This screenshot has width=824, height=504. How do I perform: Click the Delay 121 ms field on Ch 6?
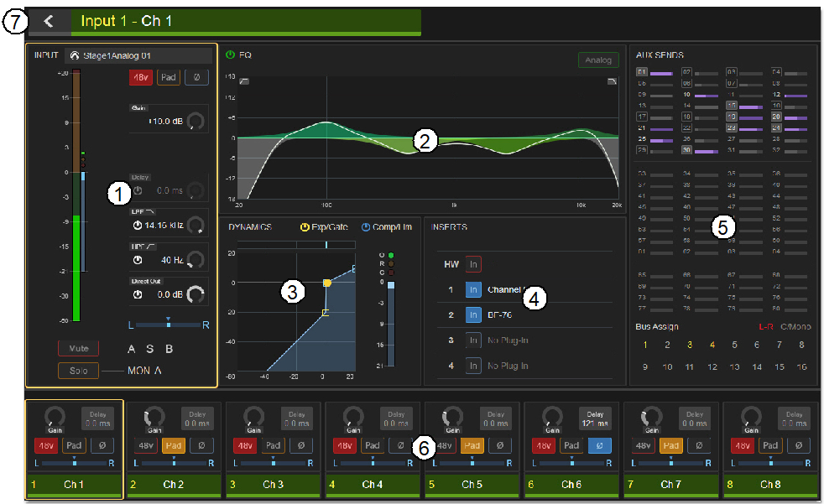pos(595,419)
